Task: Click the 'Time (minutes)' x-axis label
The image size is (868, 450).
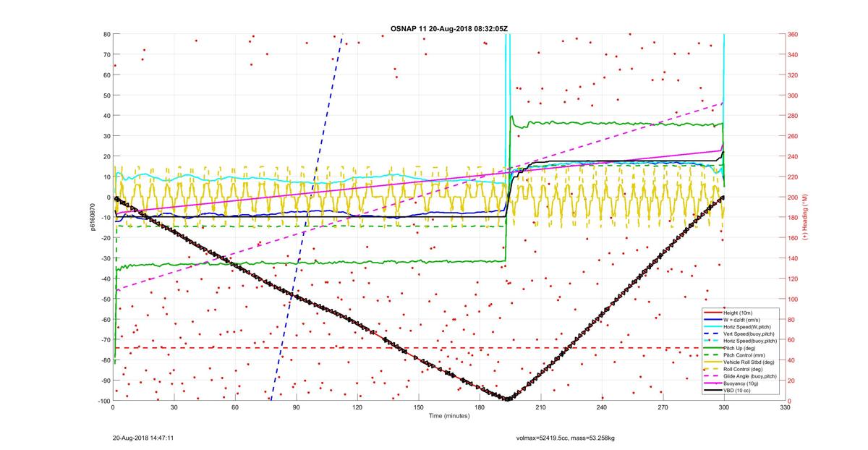Action: 449,416
